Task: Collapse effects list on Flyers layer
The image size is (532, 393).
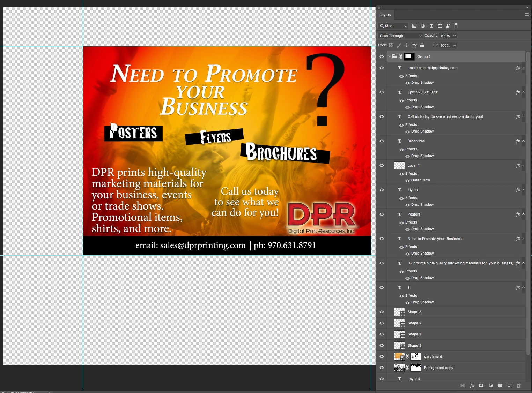Action: pos(523,190)
